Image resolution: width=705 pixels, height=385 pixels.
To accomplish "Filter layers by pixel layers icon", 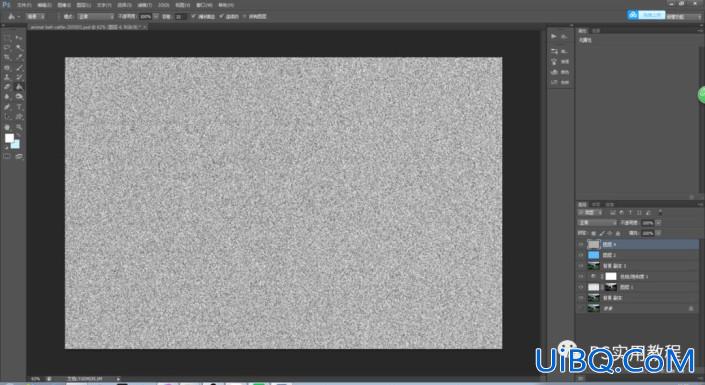I will [x=612, y=212].
